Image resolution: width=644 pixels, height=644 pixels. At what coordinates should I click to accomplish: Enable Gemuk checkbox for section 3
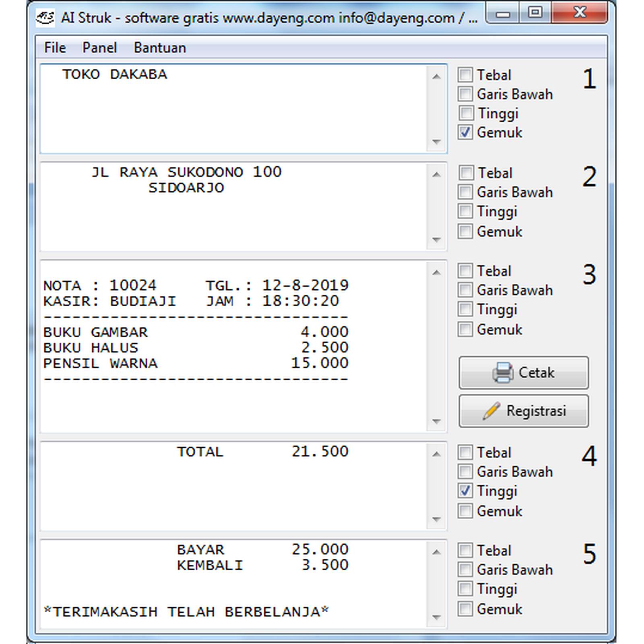tap(465, 330)
